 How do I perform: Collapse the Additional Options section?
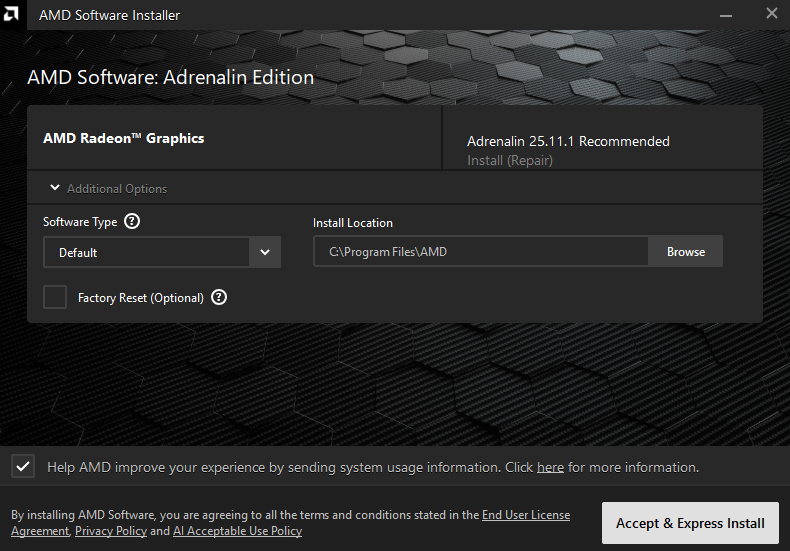[56, 188]
